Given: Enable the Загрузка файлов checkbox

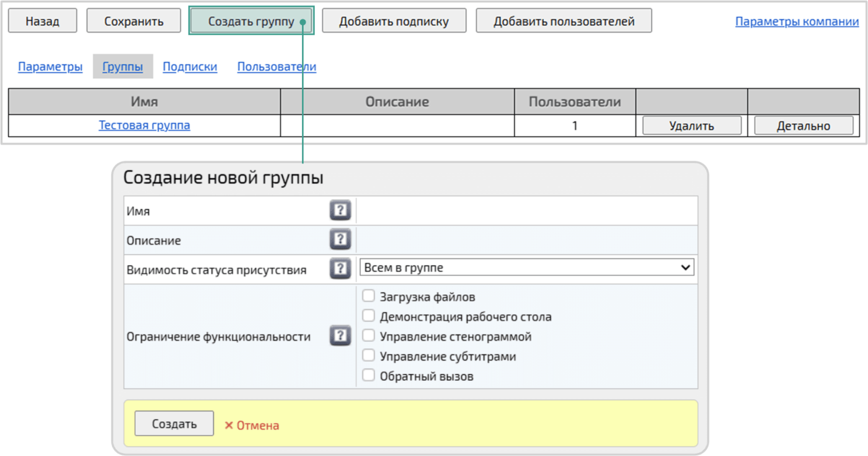Looking at the screenshot, I should tap(368, 296).
